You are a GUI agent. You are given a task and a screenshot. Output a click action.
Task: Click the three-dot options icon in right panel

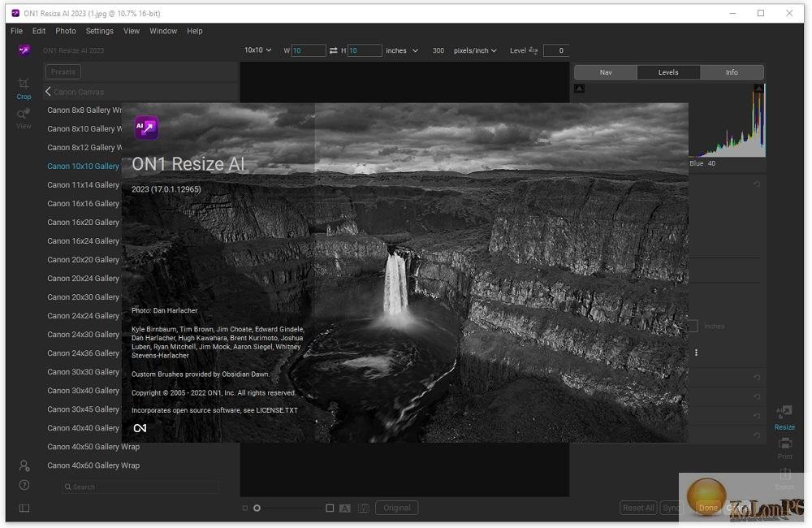(x=696, y=353)
